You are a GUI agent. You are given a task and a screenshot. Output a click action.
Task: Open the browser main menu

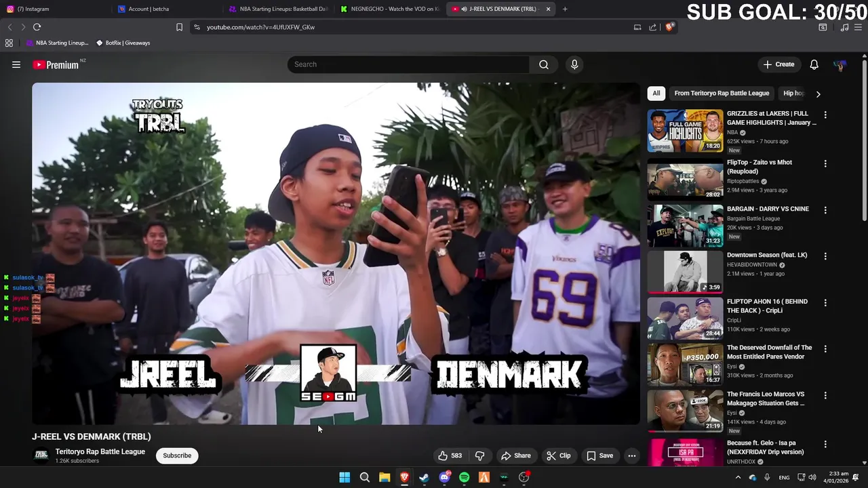pos(859,27)
